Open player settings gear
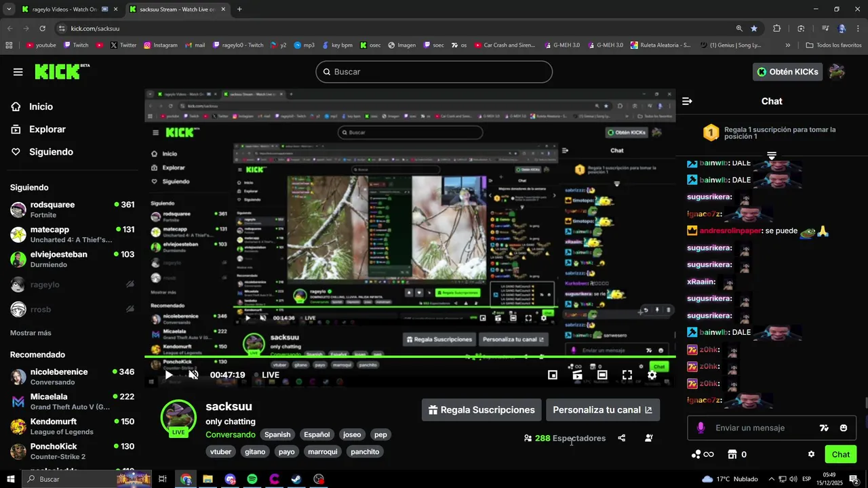Screen dimensions: 868x488 652,375
